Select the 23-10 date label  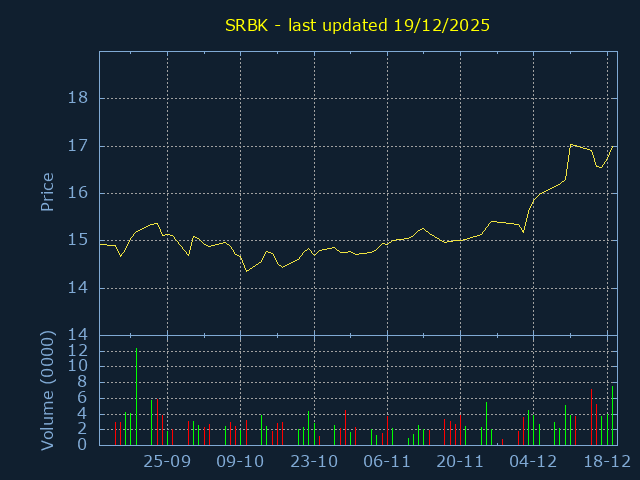(314, 461)
